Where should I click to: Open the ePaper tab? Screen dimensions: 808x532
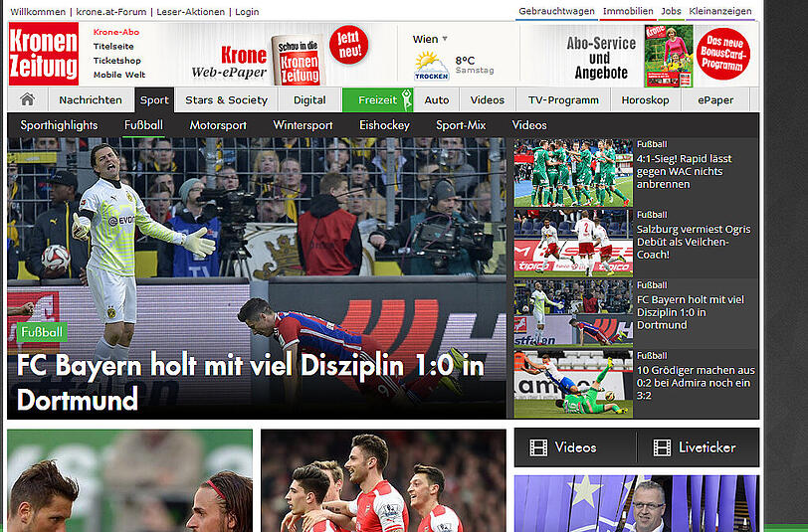coord(715,99)
